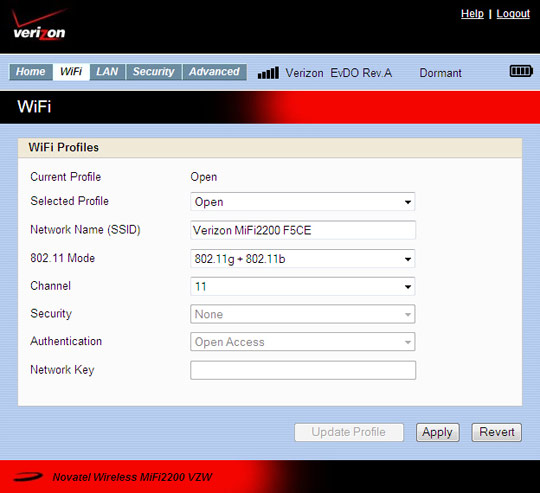Revert the WiFi changes
The image size is (540, 493).
497,432
